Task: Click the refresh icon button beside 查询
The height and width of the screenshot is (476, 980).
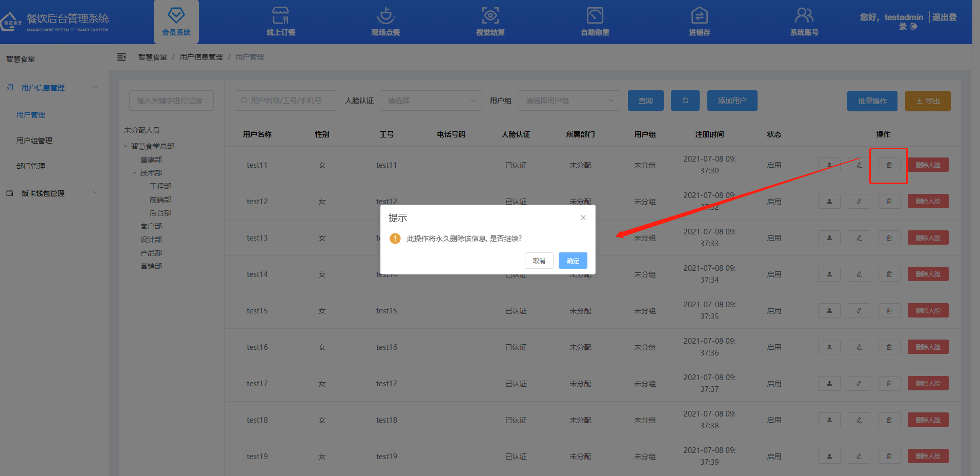Action: tap(685, 101)
